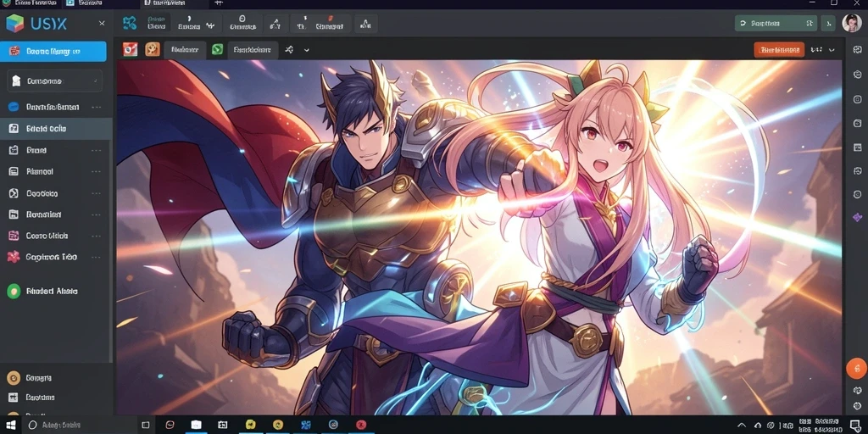Click the blue highlighted button under the USIX logo
The width and height of the screenshot is (868, 434).
pyautogui.click(x=53, y=52)
